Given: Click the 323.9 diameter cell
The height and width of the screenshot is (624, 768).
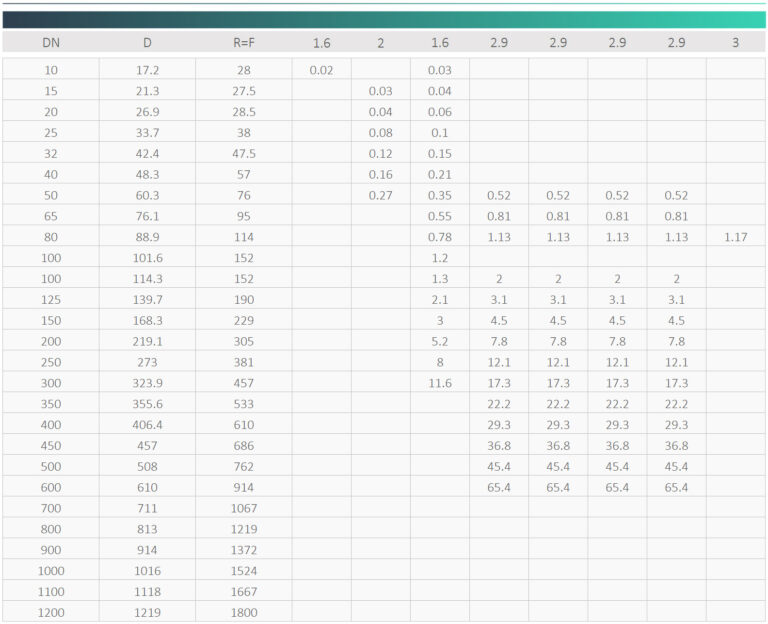Looking at the screenshot, I should coord(147,383).
